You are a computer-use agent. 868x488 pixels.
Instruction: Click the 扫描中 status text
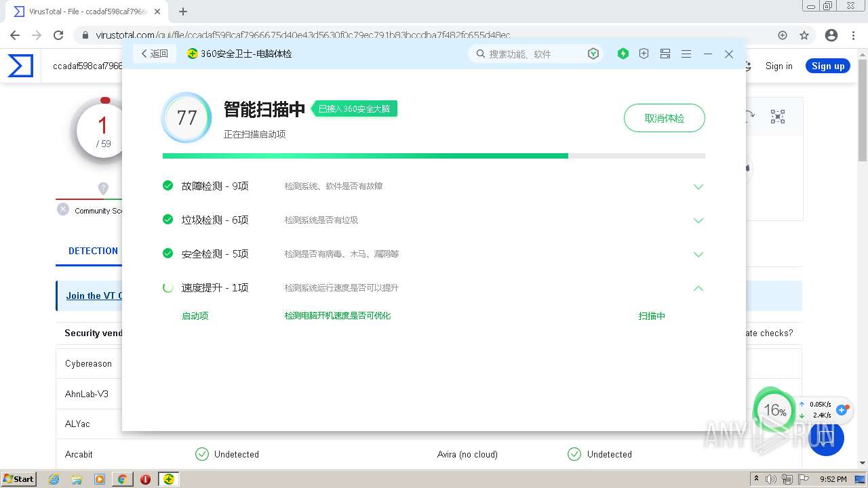[x=652, y=316]
